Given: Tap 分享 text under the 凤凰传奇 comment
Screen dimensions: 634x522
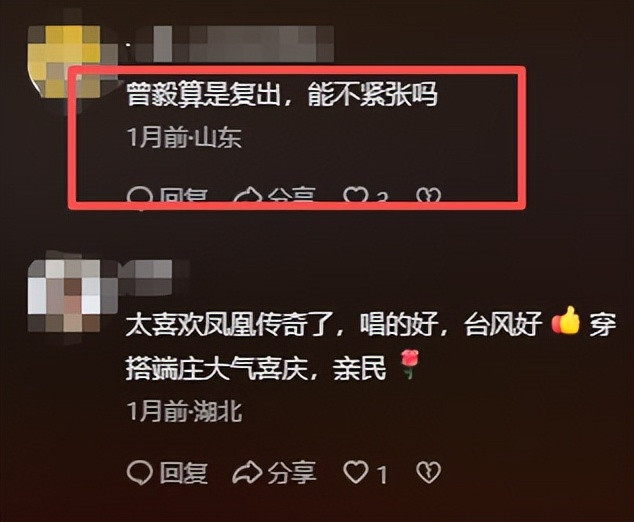Looking at the screenshot, I should click(292, 473).
